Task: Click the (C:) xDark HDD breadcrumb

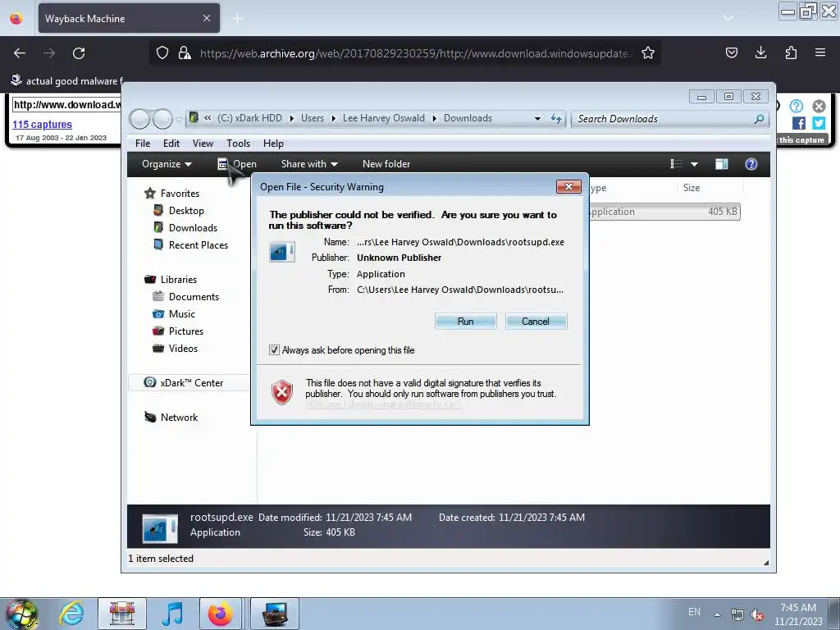Action: (x=249, y=118)
